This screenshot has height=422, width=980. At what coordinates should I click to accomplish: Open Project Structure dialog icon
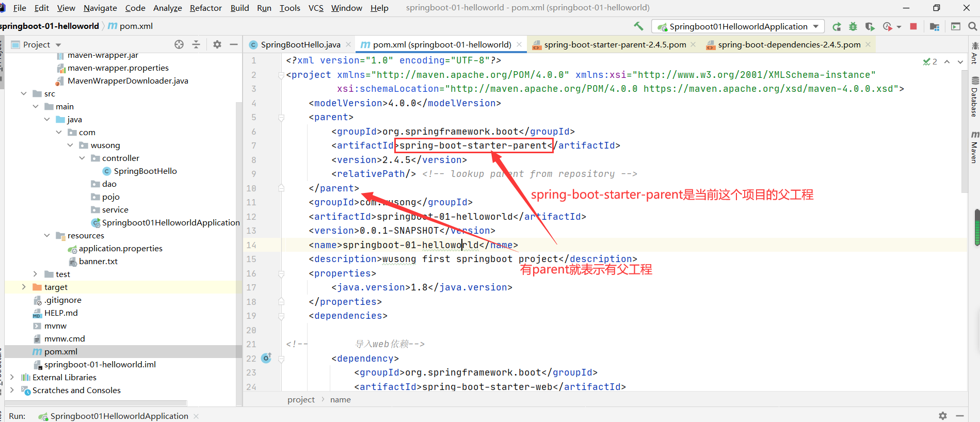coord(935,26)
